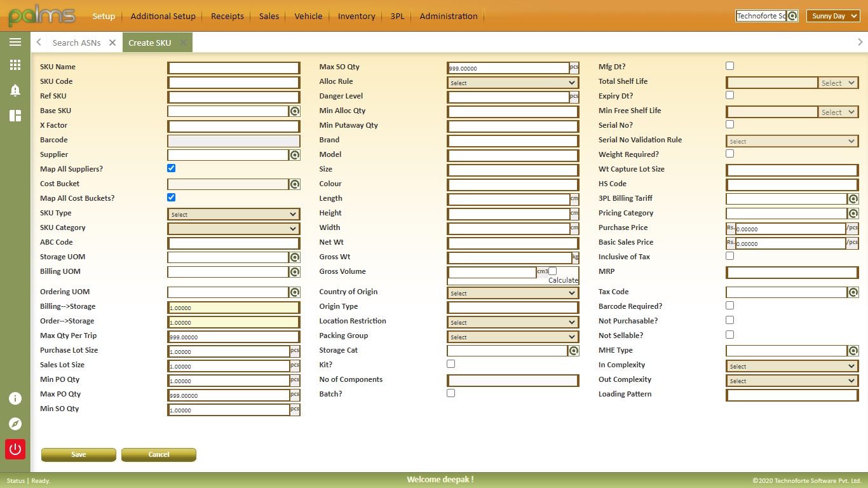Click inside the SKU Name input field
This screenshot has width=868, height=488.
pyautogui.click(x=233, y=67)
